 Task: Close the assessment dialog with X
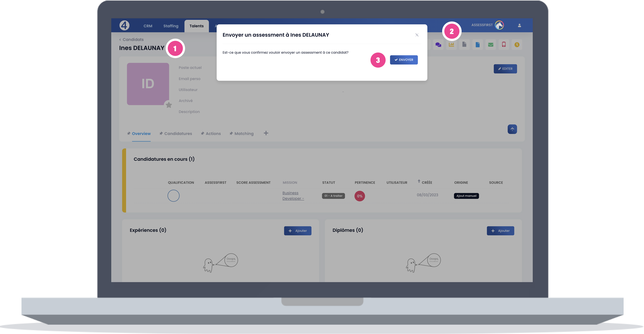tap(417, 35)
